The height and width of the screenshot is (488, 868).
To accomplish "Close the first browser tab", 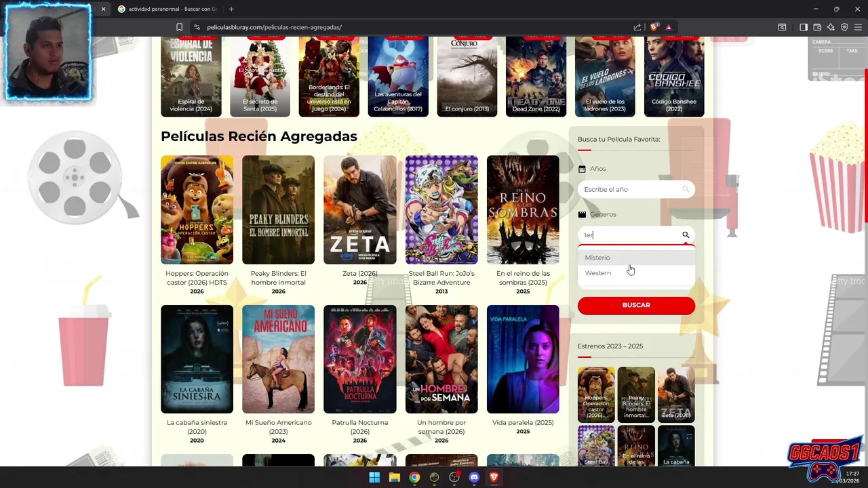I will coord(103,9).
